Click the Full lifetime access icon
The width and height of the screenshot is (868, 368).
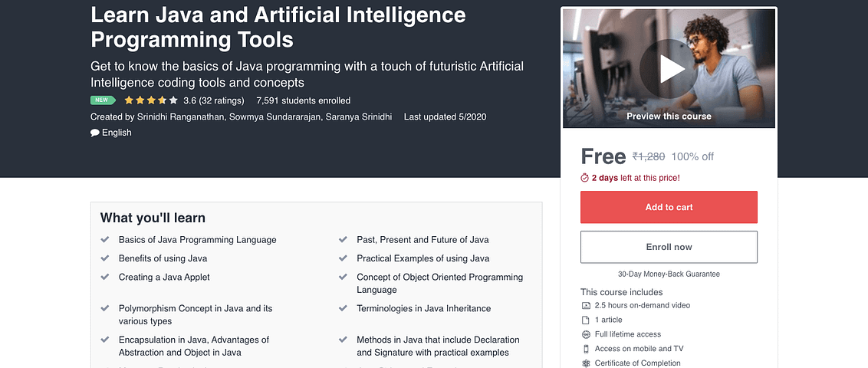tap(586, 334)
